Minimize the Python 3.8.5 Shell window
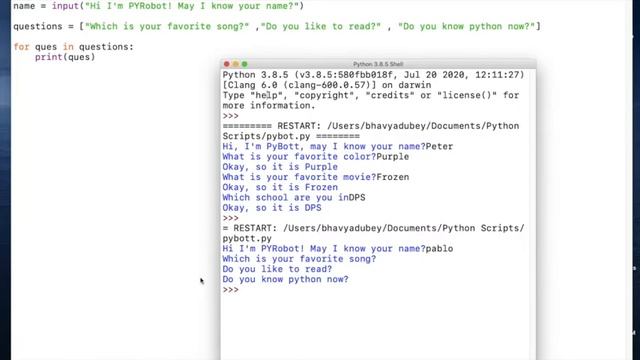This screenshot has height=360, width=640. point(236,64)
